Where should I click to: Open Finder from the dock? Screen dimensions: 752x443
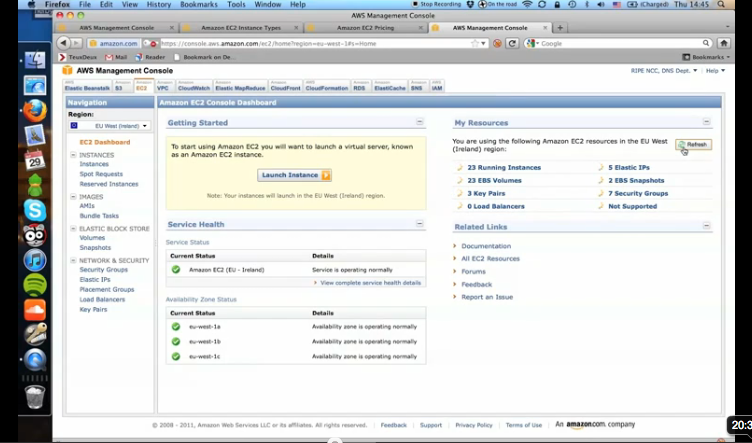click(x=35, y=60)
